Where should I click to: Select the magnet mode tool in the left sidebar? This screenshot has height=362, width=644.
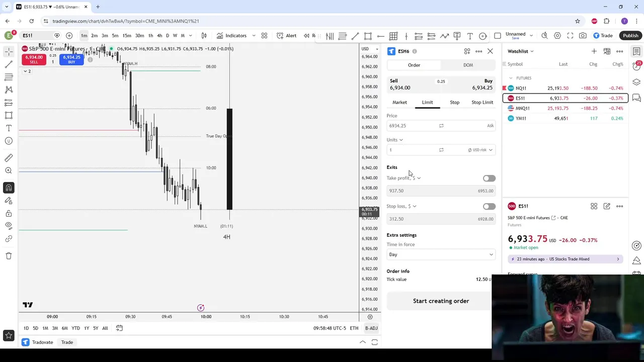[x=9, y=188]
